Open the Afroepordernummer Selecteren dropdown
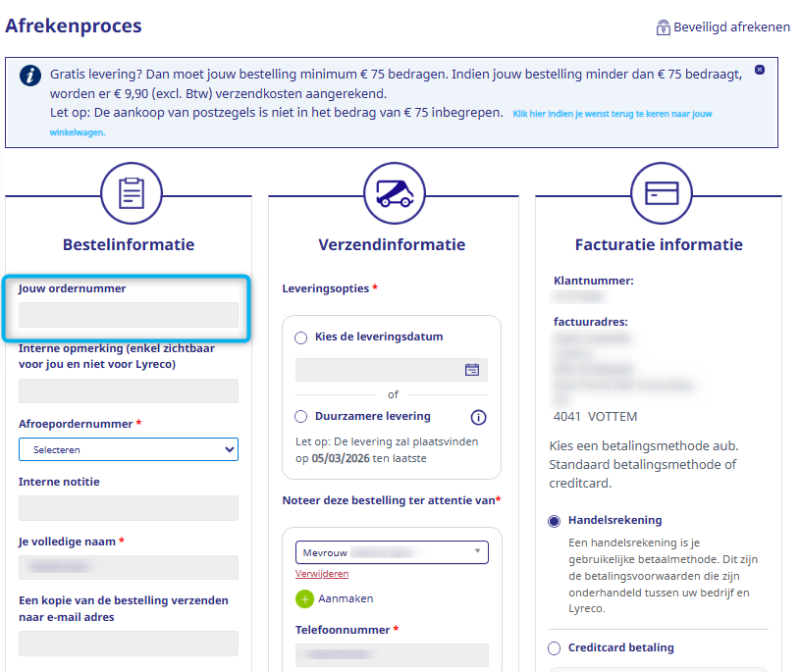The width and height of the screenshot is (800, 672). [129, 449]
